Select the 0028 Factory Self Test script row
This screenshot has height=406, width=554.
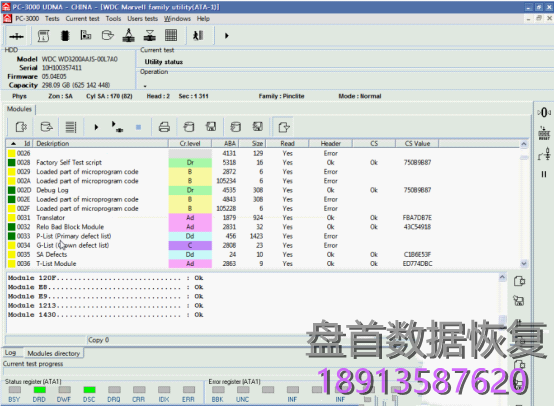pyautogui.click(x=263, y=163)
